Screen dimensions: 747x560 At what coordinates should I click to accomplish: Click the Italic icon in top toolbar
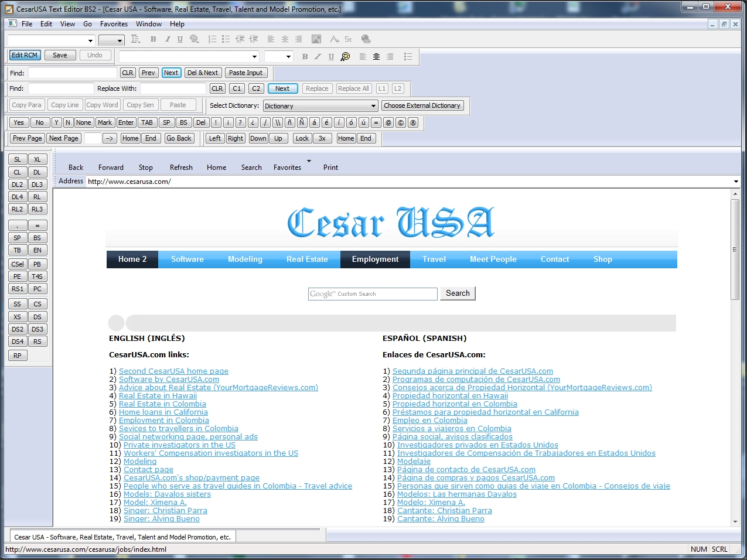click(167, 39)
